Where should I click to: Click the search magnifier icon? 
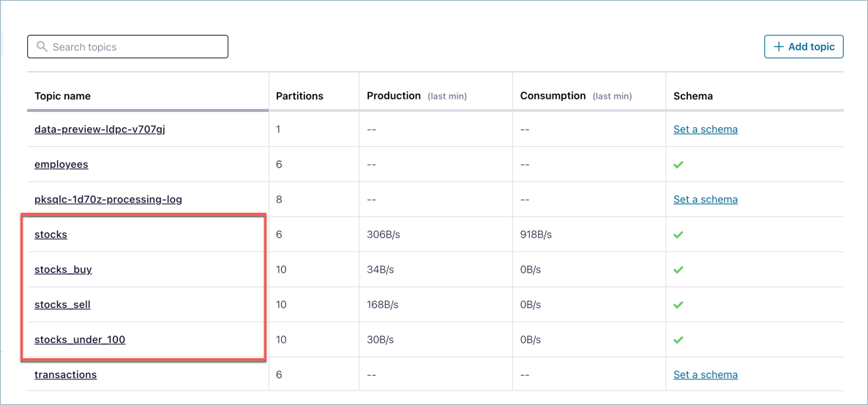pos(42,47)
